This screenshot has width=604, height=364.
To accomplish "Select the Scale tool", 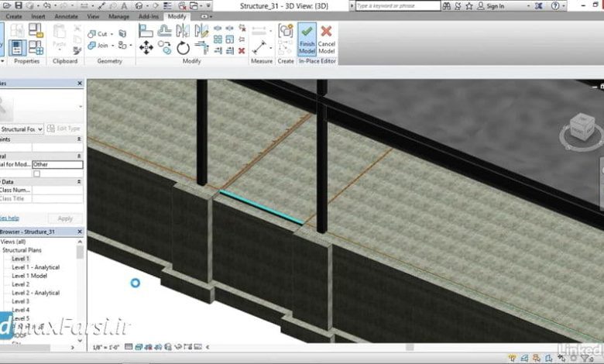I will click(229, 39).
